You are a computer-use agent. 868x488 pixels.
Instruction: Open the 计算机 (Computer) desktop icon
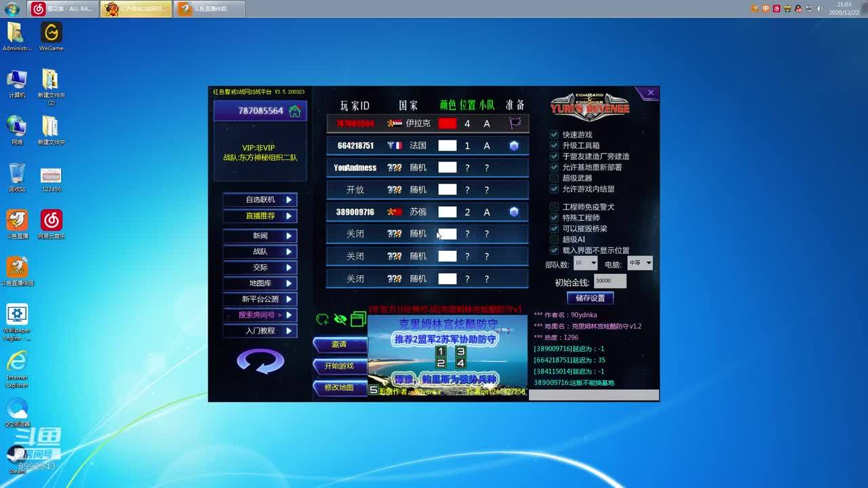[x=17, y=83]
